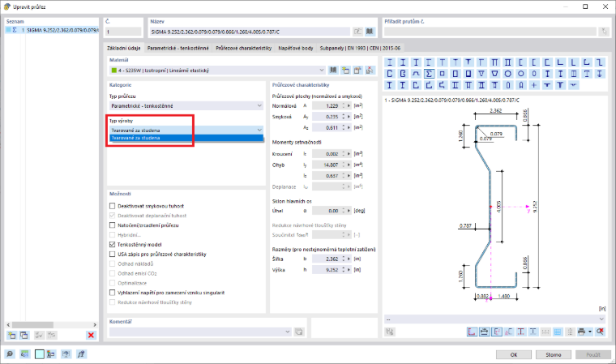Viewport: 616px width, 364px height.
Task: Cancel with Storno button
Action: (x=554, y=354)
